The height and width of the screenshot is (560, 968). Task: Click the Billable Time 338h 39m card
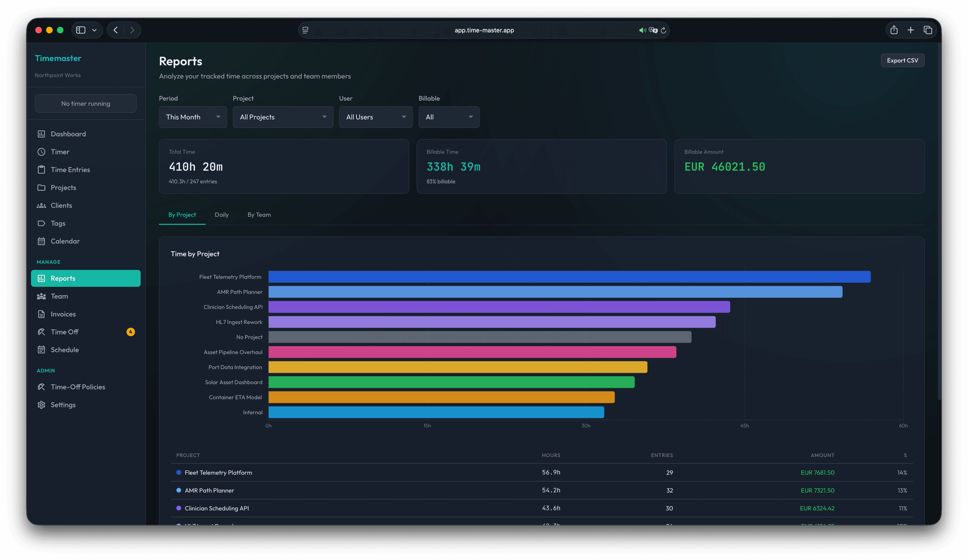[x=542, y=166]
